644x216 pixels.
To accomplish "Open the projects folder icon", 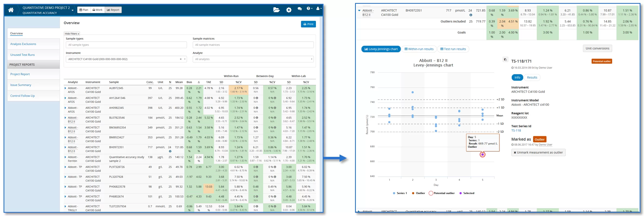I will click(276, 10).
